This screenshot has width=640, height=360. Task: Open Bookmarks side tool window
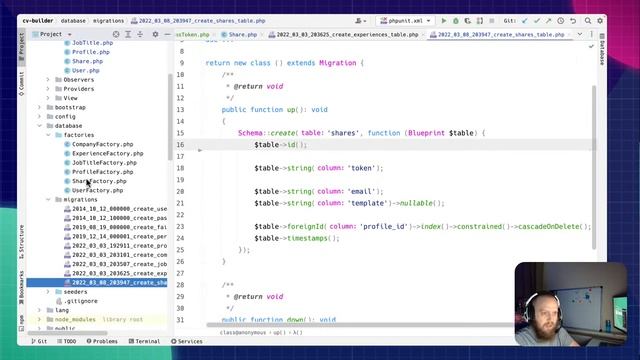(x=22, y=288)
